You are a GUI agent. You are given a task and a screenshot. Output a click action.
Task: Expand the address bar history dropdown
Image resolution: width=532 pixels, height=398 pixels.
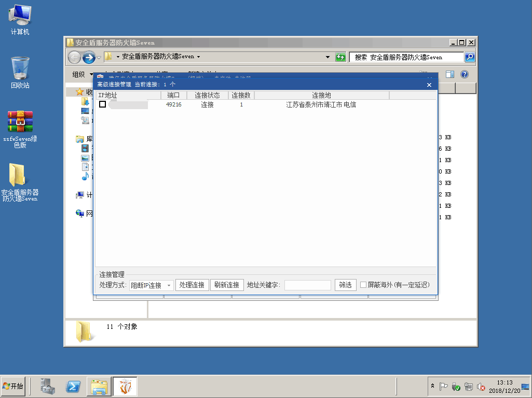point(328,57)
